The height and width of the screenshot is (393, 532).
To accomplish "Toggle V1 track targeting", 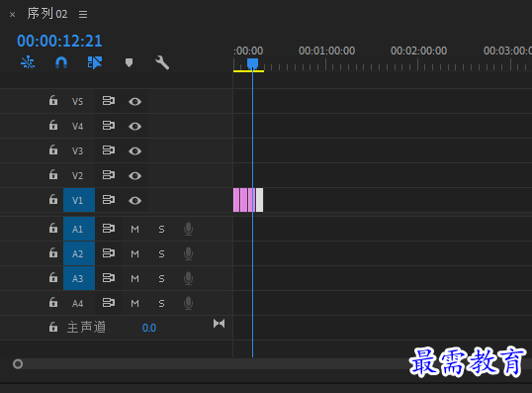I will (79, 200).
